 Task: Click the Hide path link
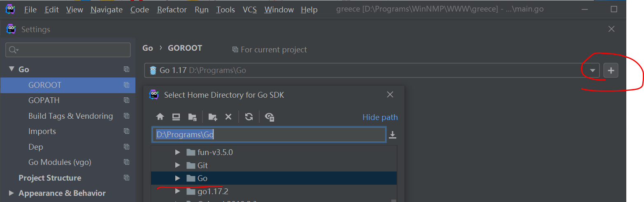pos(380,117)
